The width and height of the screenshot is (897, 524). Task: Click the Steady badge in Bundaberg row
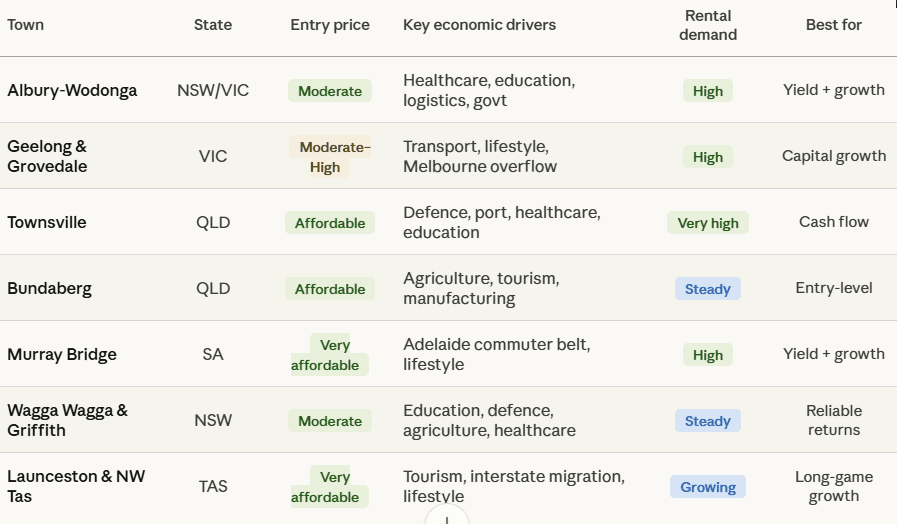708,289
